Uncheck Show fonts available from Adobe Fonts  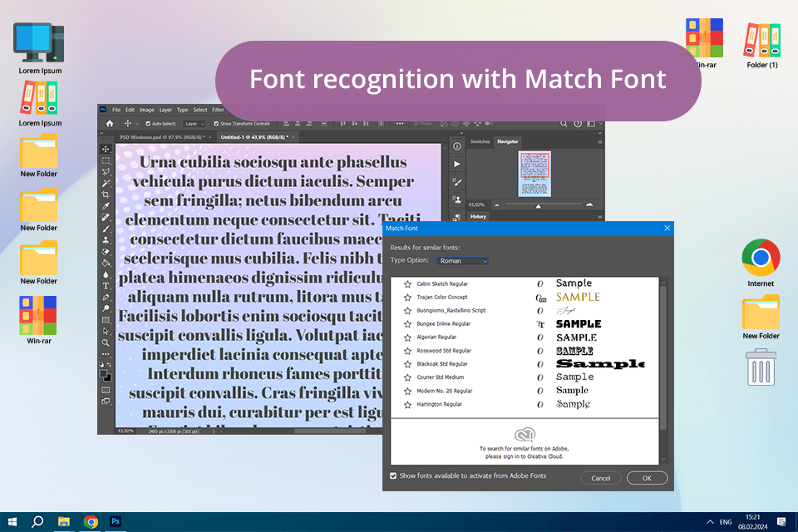393,476
